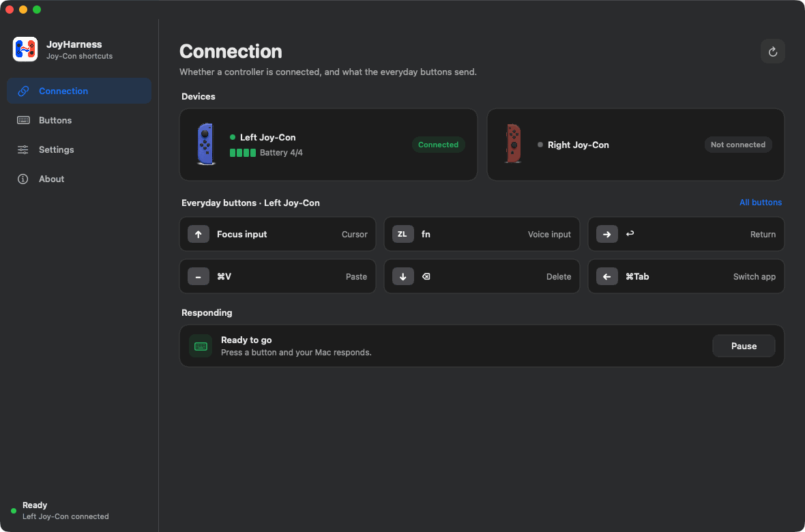Viewport: 805px width, 532px height.
Task: Click the Buttons keyboard icon in sidebar
Action: pos(23,120)
